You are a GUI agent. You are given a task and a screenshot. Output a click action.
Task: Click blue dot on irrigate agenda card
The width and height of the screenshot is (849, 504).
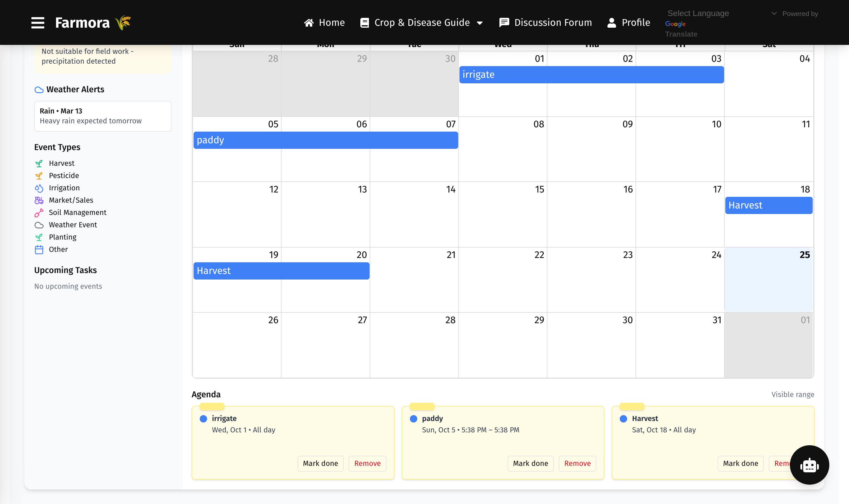(203, 419)
